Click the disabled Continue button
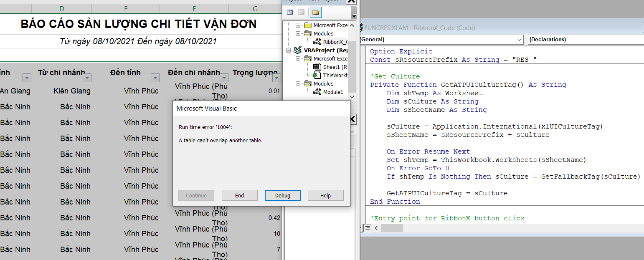The width and height of the screenshot is (644, 260). click(196, 195)
